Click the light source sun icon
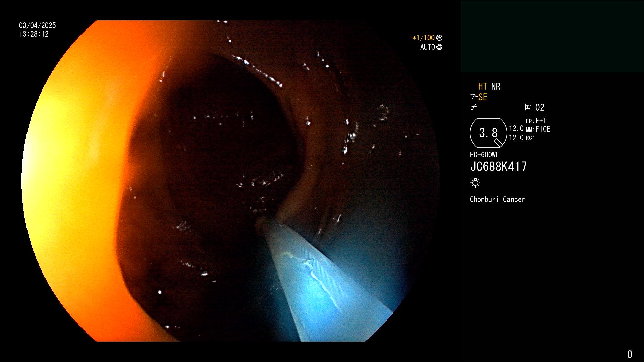This screenshot has width=644, height=362. coord(475,183)
